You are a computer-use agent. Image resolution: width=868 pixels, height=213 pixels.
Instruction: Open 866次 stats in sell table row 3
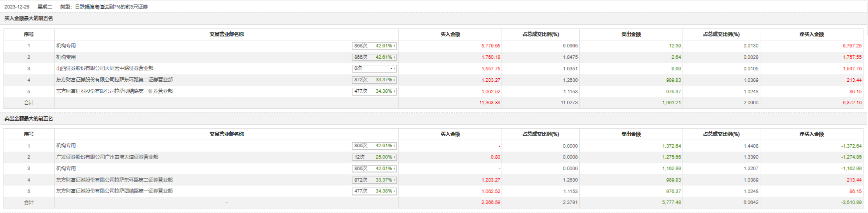pos(374,169)
